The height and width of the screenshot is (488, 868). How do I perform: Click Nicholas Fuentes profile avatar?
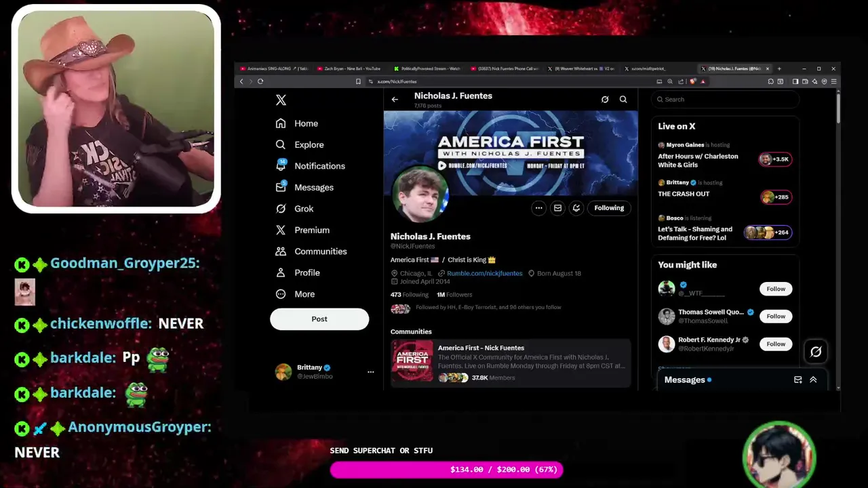click(420, 195)
